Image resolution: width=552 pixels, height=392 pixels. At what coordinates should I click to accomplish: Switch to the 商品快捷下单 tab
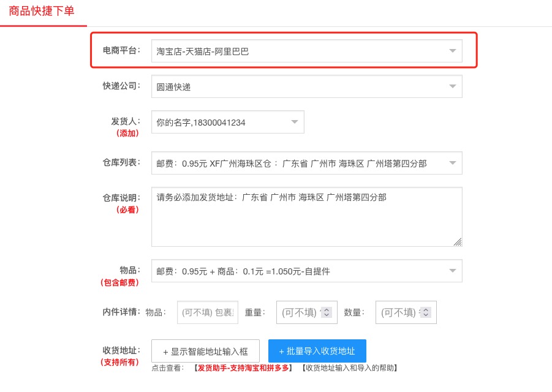[42, 11]
